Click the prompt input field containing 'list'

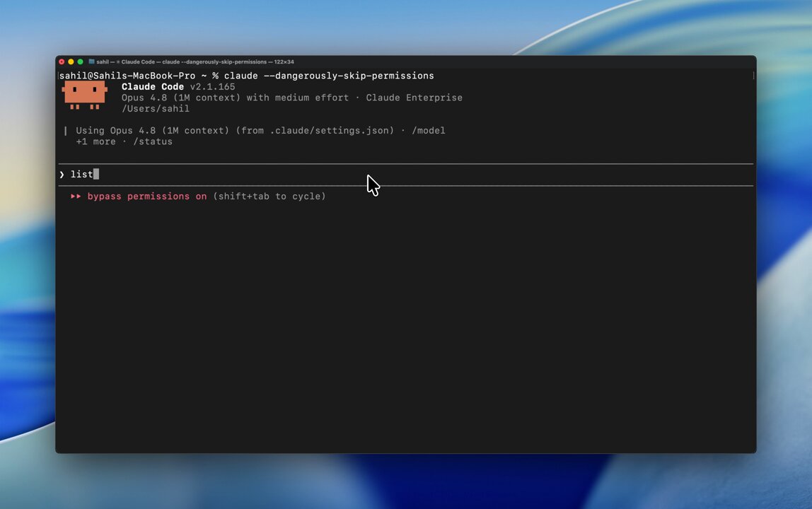pos(406,175)
